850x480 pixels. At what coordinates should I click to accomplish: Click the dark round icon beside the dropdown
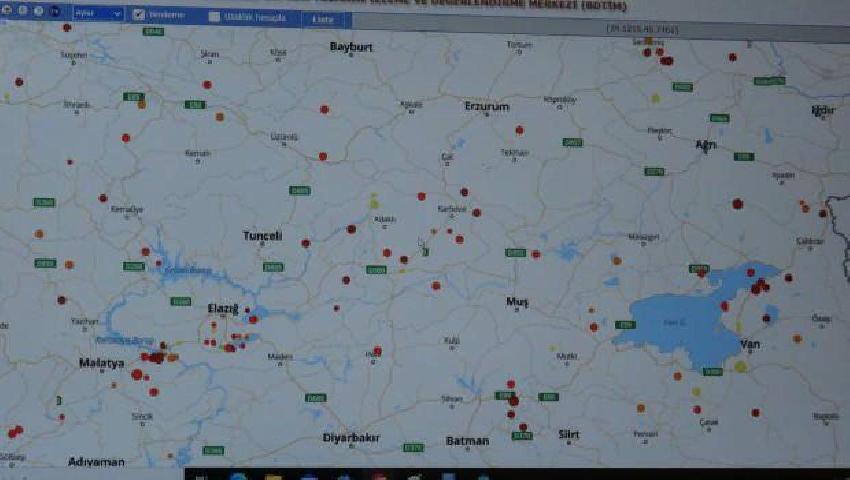(x=56, y=13)
